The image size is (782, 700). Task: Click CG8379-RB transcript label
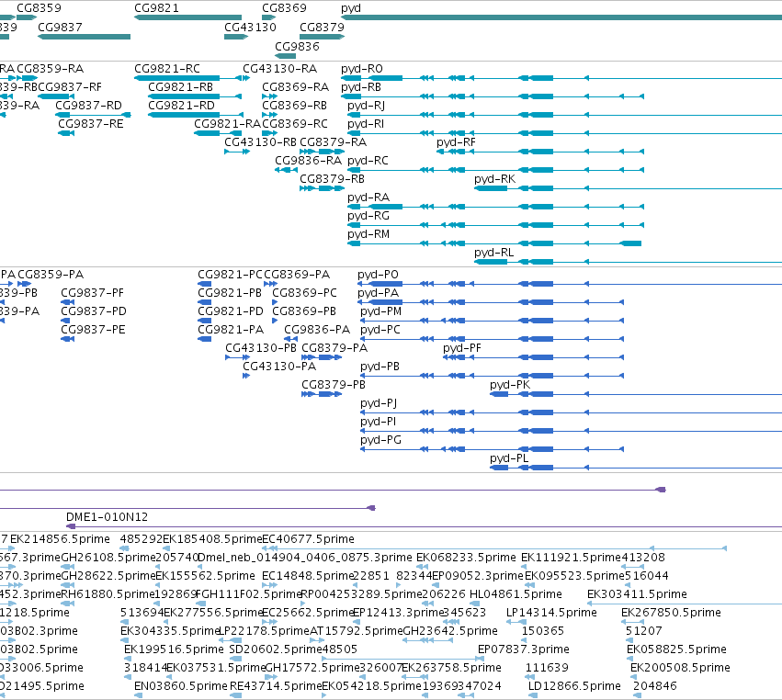coord(332,179)
